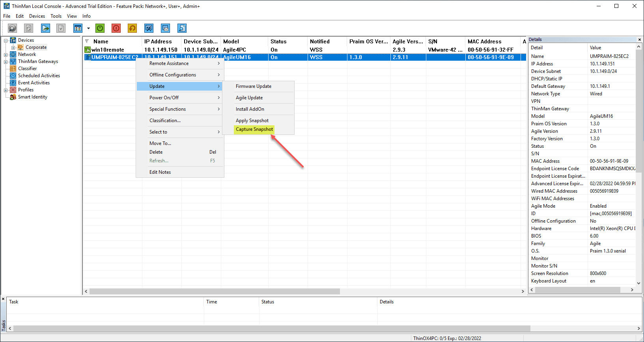The height and width of the screenshot is (342, 644).
Task: Click the green power on toolbar icon
Action: tap(100, 28)
